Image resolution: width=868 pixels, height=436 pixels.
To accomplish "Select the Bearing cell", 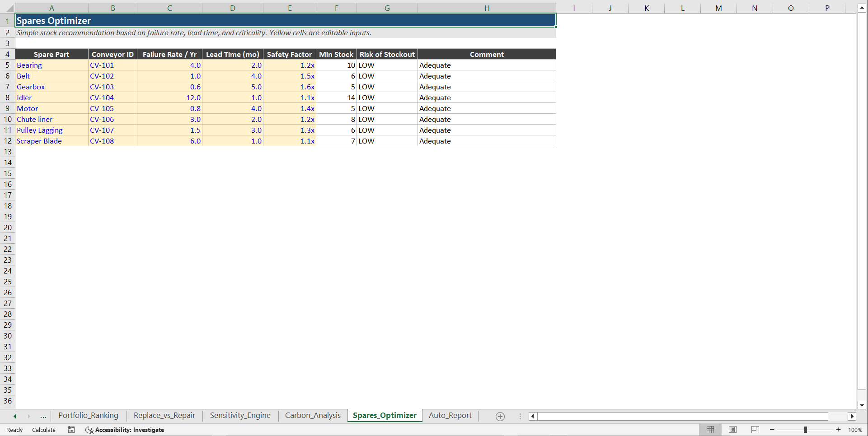I will (52, 65).
